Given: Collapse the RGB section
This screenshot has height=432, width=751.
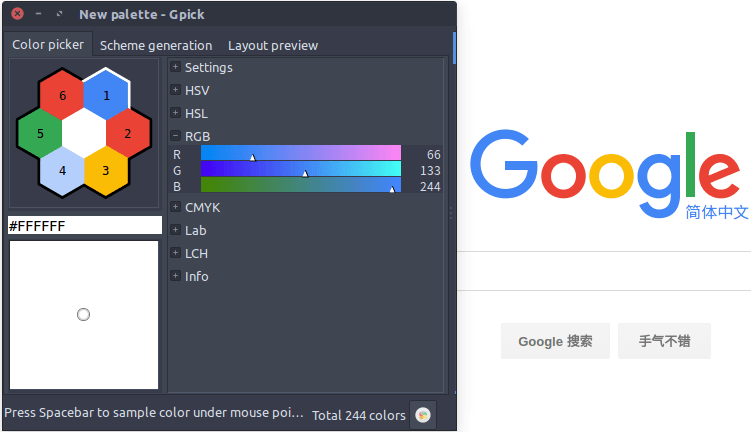Looking at the screenshot, I should pos(175,136).
